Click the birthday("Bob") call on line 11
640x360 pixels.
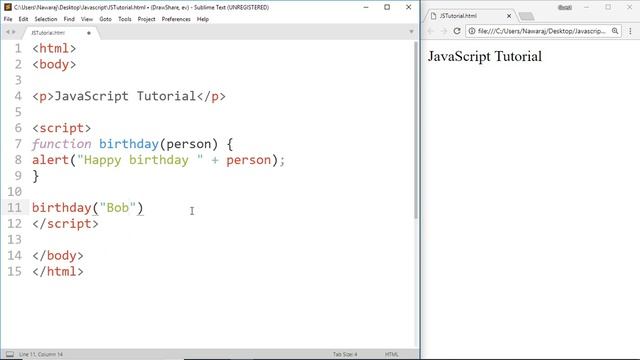pos(88,208)
